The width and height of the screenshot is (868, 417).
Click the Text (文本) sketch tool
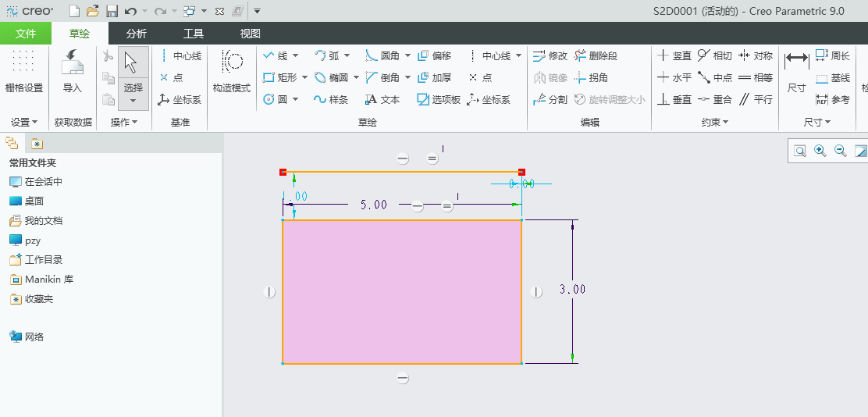[382, 99]
